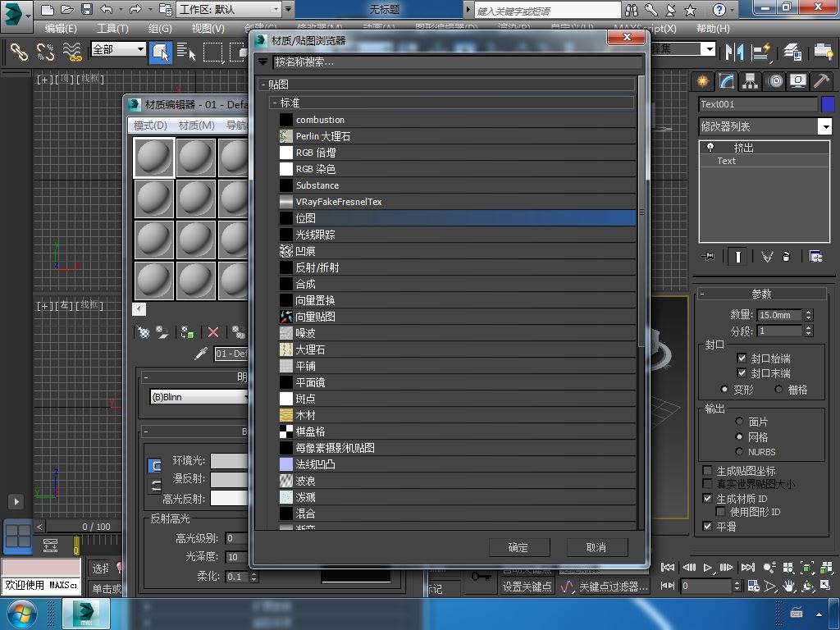Open the Create panel star tab
Image resolution: width=840 pixels, height=630 pixels.
pos(702,81)
